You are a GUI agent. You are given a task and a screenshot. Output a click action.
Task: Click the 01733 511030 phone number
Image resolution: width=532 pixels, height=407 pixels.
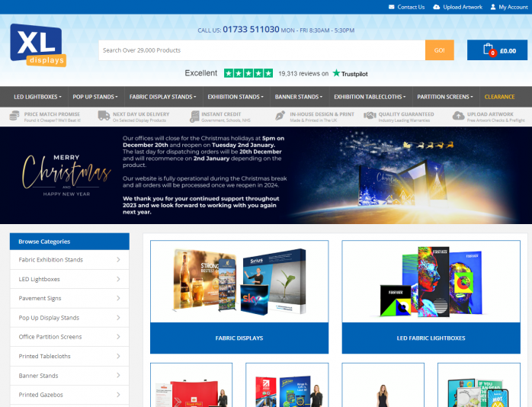251,30
